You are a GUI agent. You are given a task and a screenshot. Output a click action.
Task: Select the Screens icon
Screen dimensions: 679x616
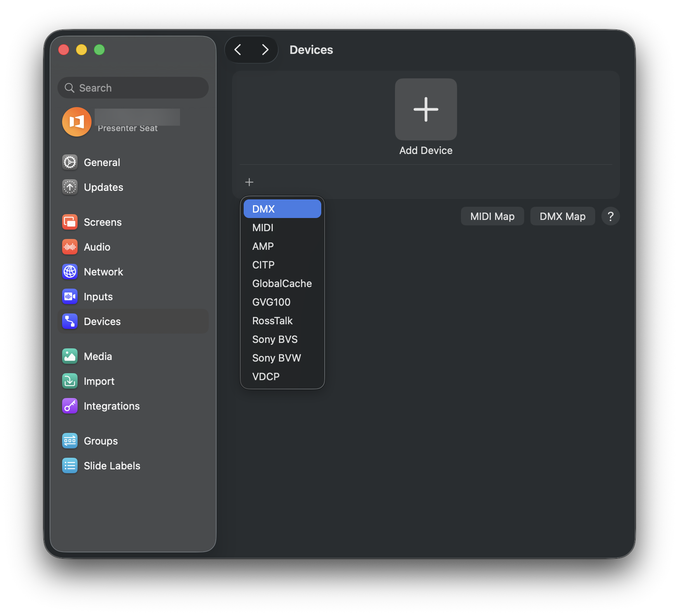coord(70,222)
